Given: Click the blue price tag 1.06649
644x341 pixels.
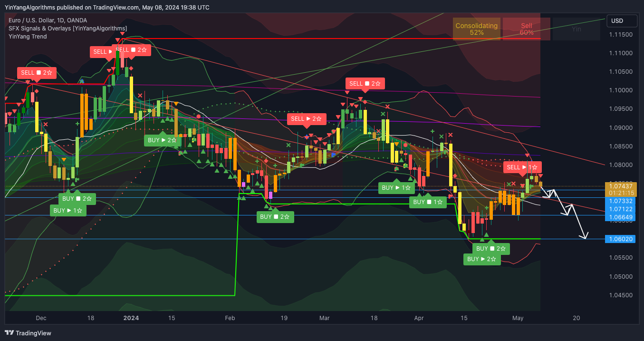Looking at the screenshot, I should (x=621, y=217).
